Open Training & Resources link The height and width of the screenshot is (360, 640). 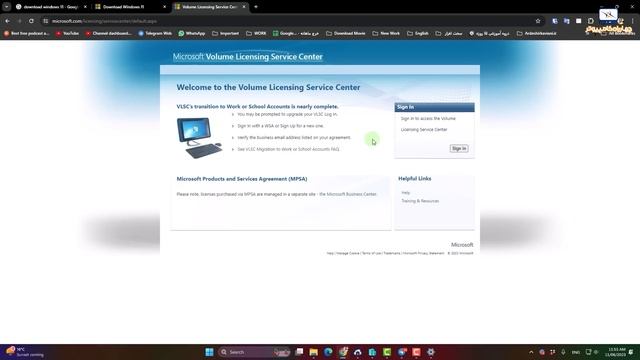coord(420,201)
